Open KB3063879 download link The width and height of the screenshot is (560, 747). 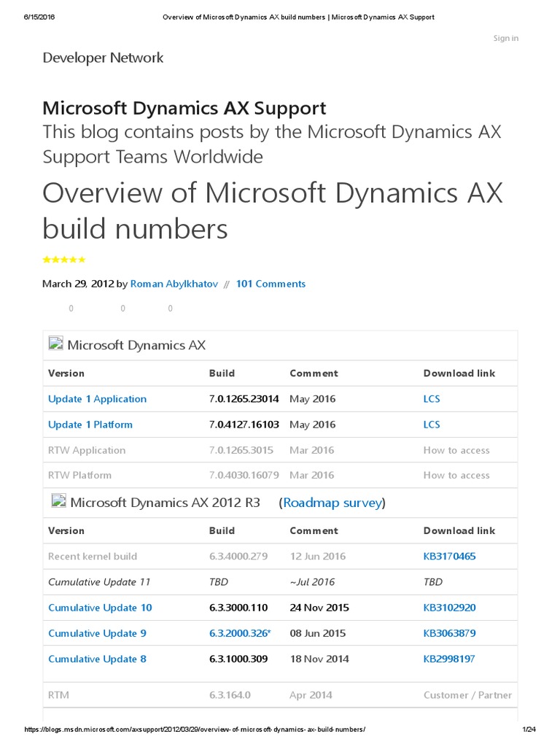click(449, 633)
